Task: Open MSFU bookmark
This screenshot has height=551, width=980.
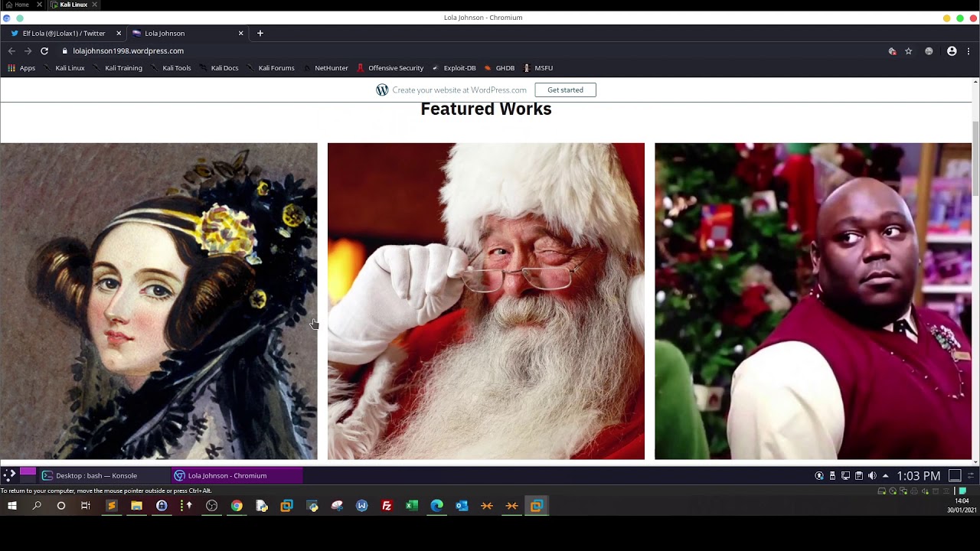Action: [x=537, y=68]
